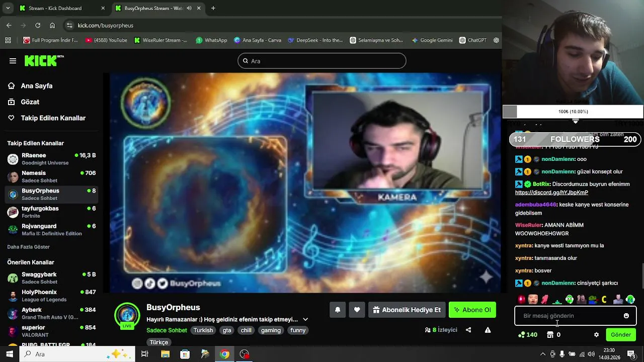
Task: Open File Explorer from the taskbar
Action: pyautogui.click(x=165, y=354)
